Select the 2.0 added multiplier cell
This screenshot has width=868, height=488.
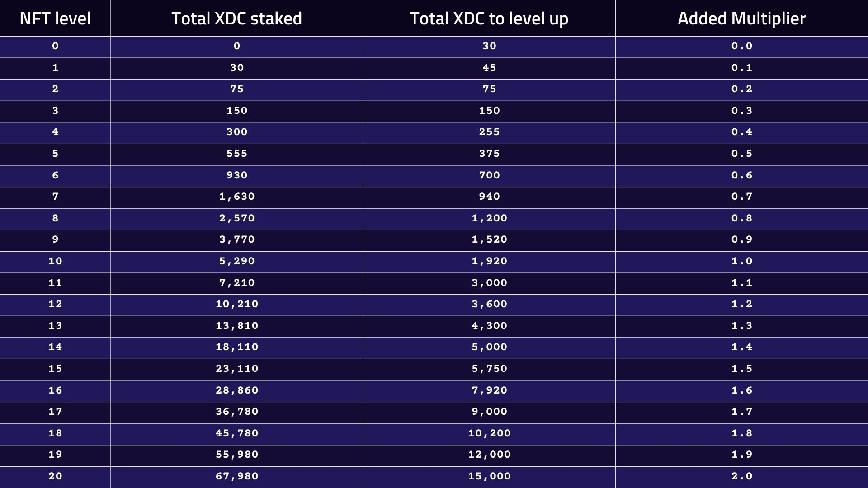742,476
